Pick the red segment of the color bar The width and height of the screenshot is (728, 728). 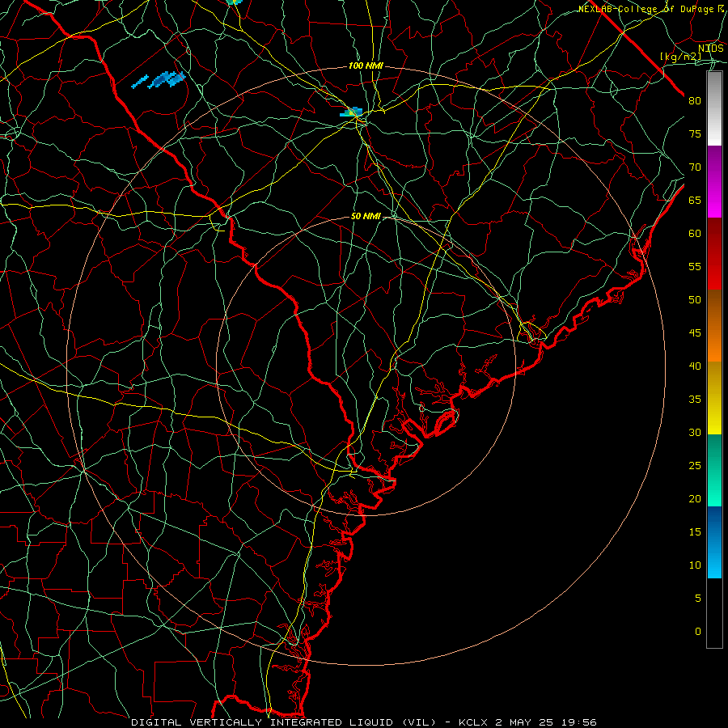click(x=714, y=254)
